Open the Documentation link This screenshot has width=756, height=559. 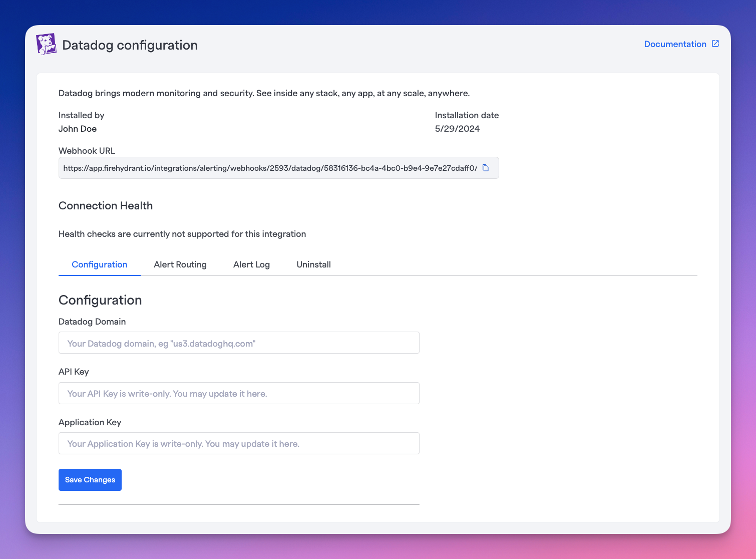[x=675, y=44]
